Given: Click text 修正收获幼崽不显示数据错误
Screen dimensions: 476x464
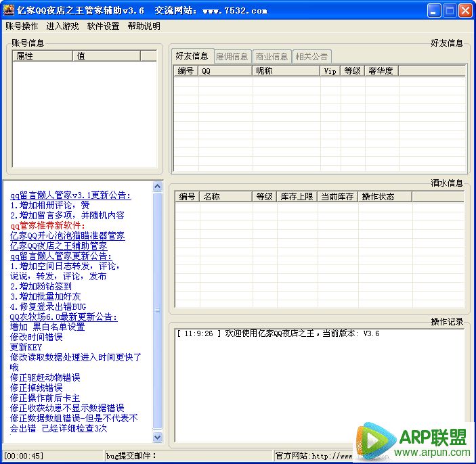Looking at the screenshot, I should tap(67, 408).
